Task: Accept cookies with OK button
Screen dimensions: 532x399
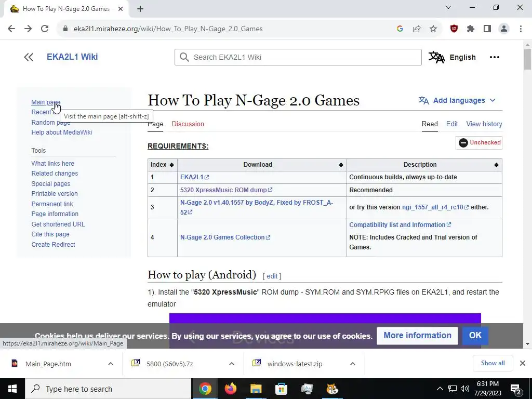Action: tap(475, 336)
